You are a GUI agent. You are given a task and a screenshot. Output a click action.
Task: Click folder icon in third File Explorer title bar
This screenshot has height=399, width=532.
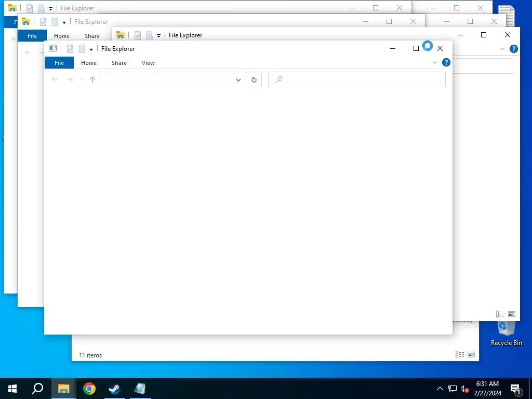(120, 35)
